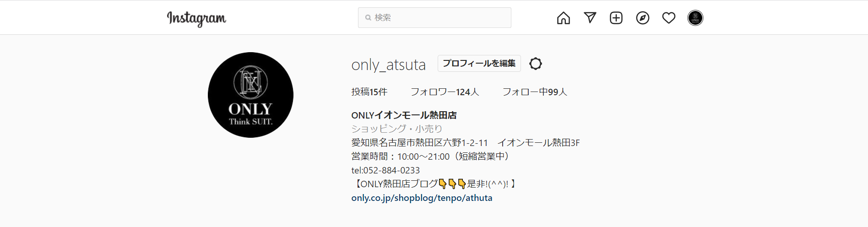The width and height of the screenshot is (868, 227).
Task: Click the ONLYイオンモール熱田店 display name
Action: [404, 115]
